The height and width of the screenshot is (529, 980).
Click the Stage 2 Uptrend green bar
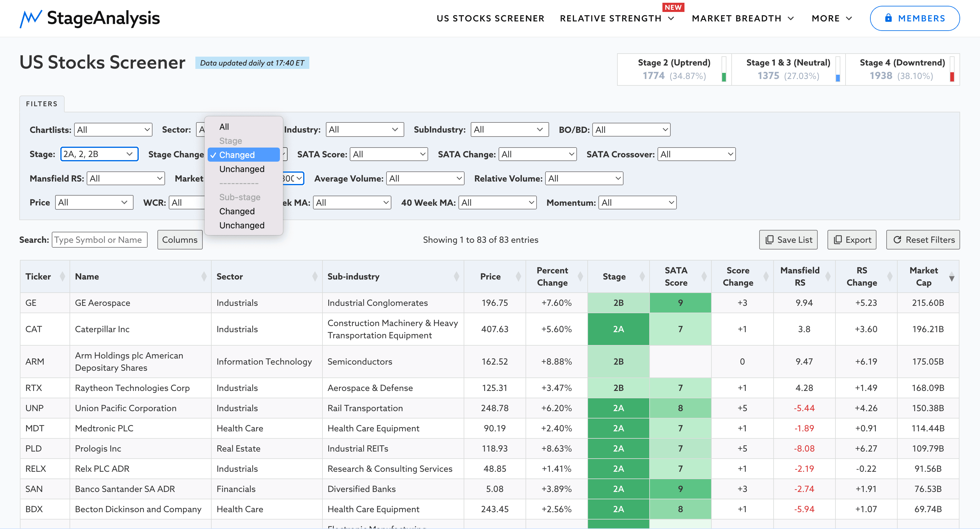click(x=724, y=77)
